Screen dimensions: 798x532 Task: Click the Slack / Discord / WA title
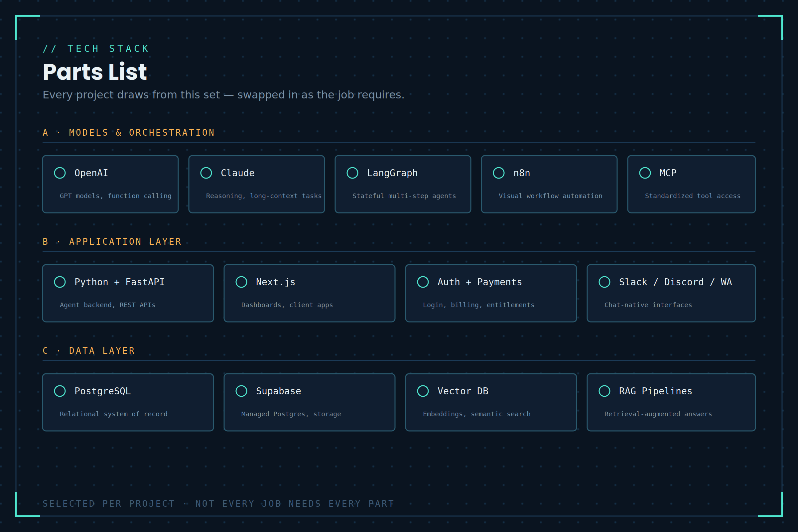675,282
